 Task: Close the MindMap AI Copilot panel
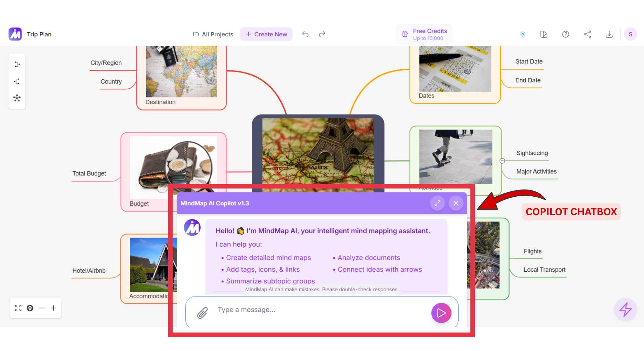coord(456,203)
